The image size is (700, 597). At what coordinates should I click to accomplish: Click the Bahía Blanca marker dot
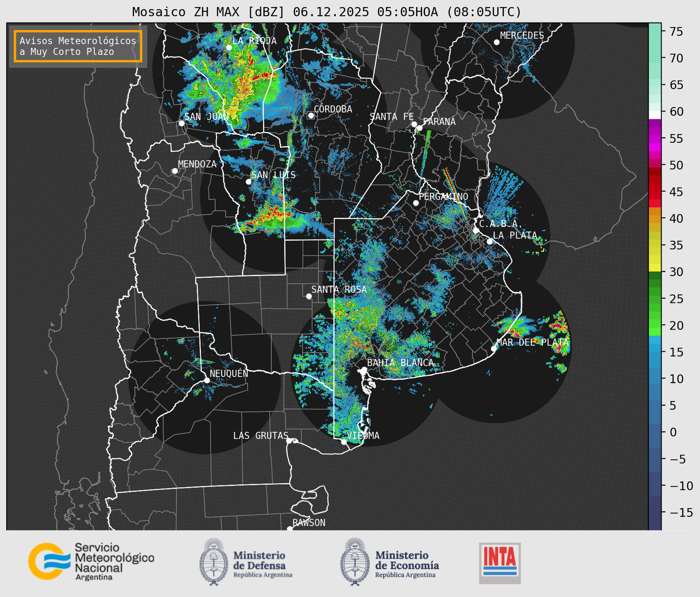click(x=364, y=369)
